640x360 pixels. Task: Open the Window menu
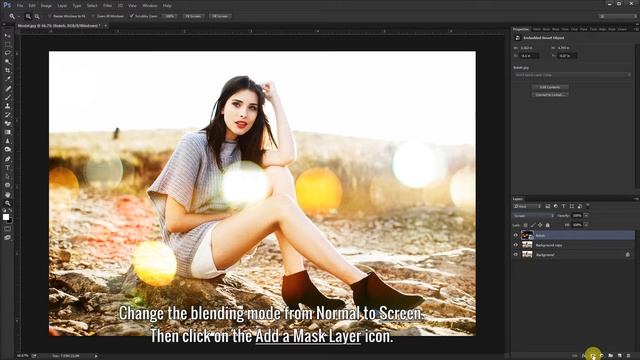pos(150,6)
